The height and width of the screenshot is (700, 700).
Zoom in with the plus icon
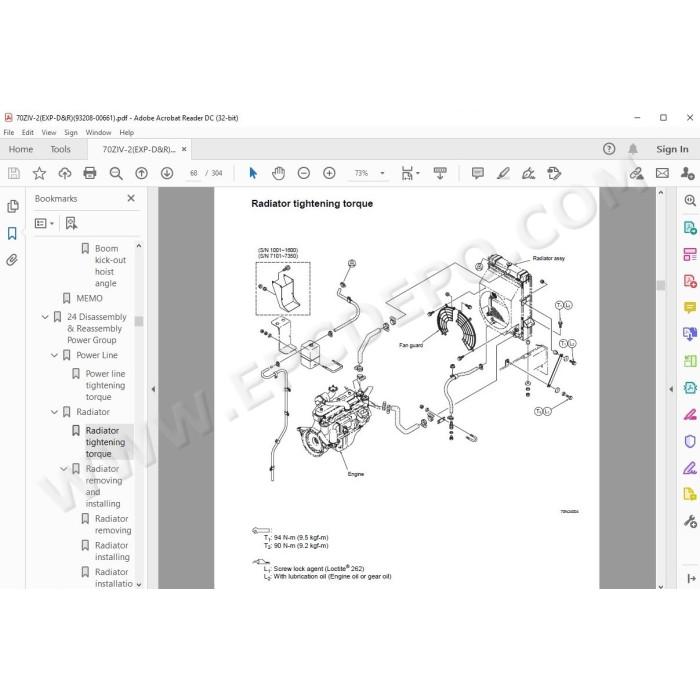point(329,173)
